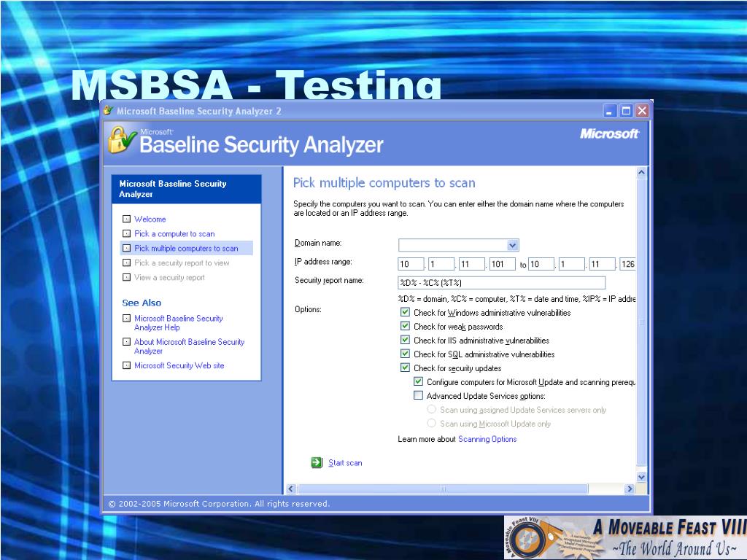The image size is (747, 560).
Task: Select Scan using Microsoft Update only
Action: pos(432,423)
